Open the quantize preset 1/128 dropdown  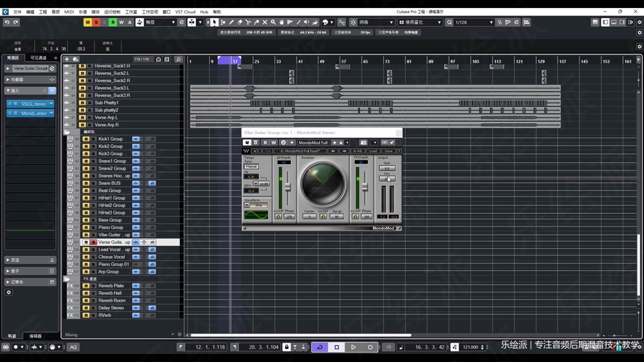474,22
